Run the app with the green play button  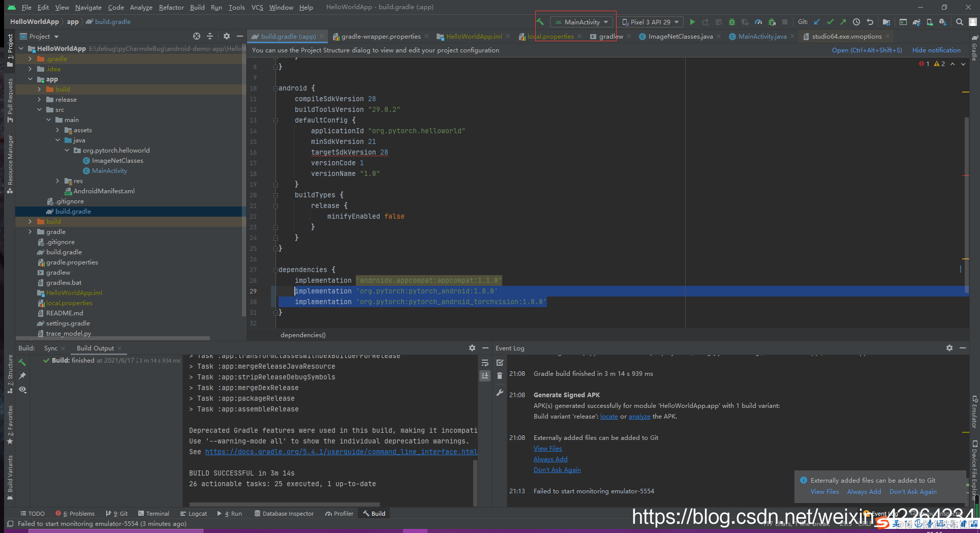click(x=692, y=22)
